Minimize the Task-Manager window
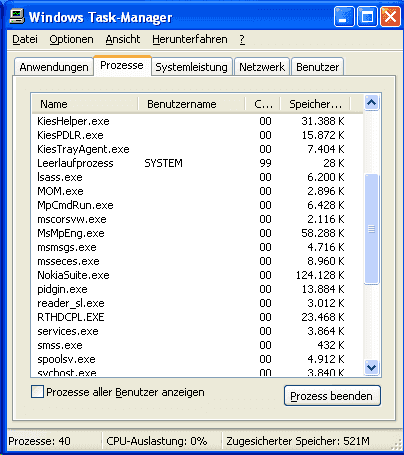Viewport: 404px width, 455px height. pos(344,16)
